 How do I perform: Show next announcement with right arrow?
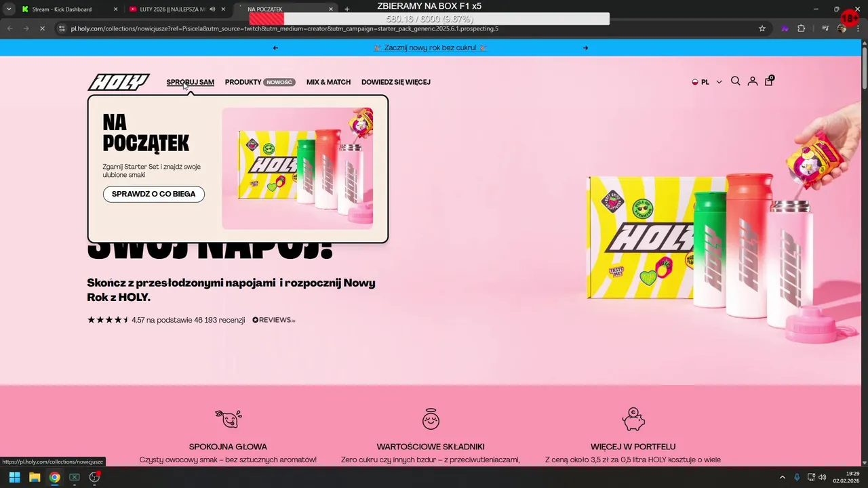point(586,47)
